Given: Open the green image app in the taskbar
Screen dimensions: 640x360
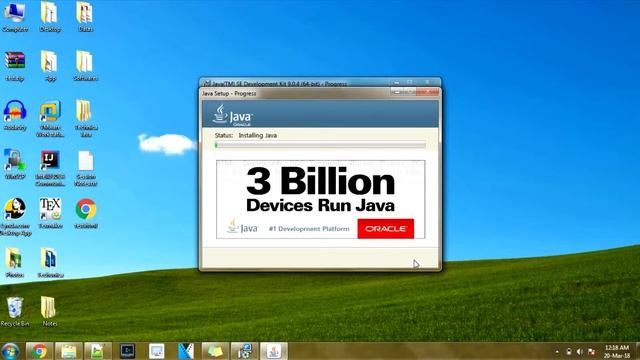Looking at the screenshot, I should pos(97,351).
